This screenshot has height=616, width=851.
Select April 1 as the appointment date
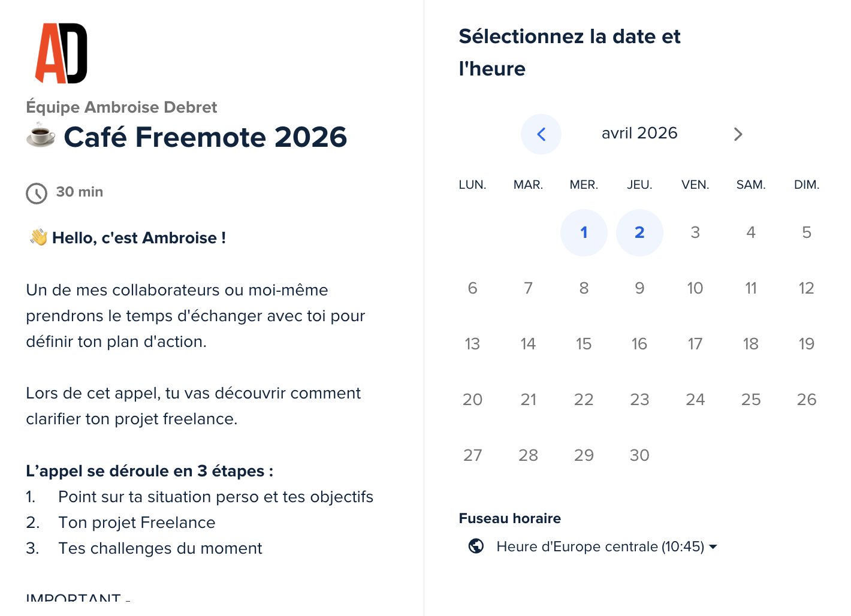(584, 232)
